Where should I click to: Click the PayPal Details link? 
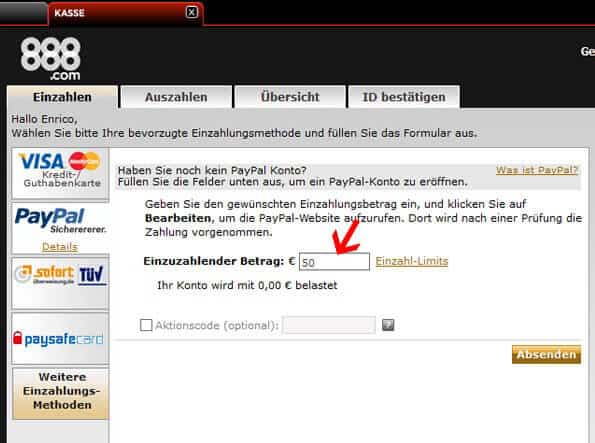pos(60,247)
